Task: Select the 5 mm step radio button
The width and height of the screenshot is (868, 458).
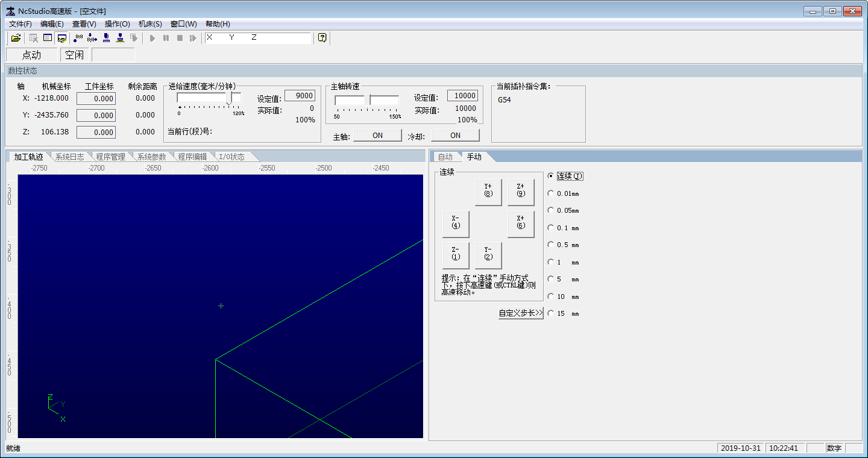Action: [550, 279]
